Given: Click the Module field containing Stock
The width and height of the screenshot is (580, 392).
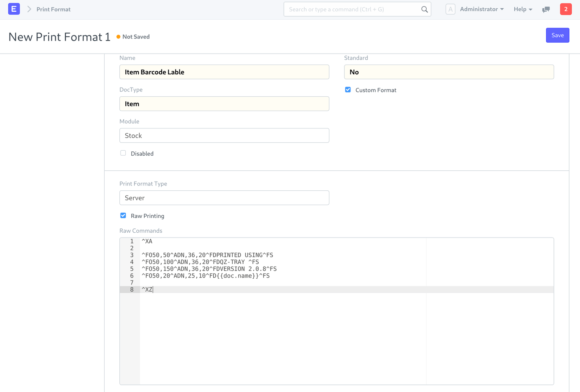Looking at the screenshot, I should coord(224,136).
